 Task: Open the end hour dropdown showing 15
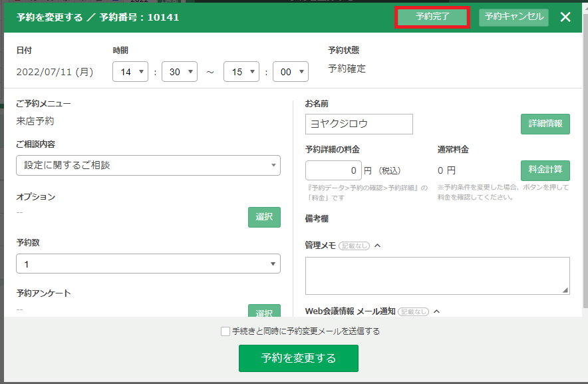(x=241, y=72)
